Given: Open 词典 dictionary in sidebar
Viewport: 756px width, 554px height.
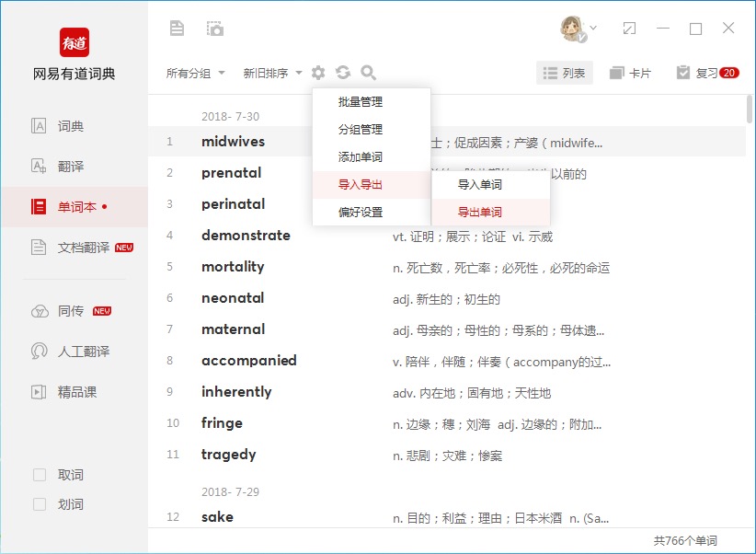Looking at the screenshot, I should (x=70, y=126).
